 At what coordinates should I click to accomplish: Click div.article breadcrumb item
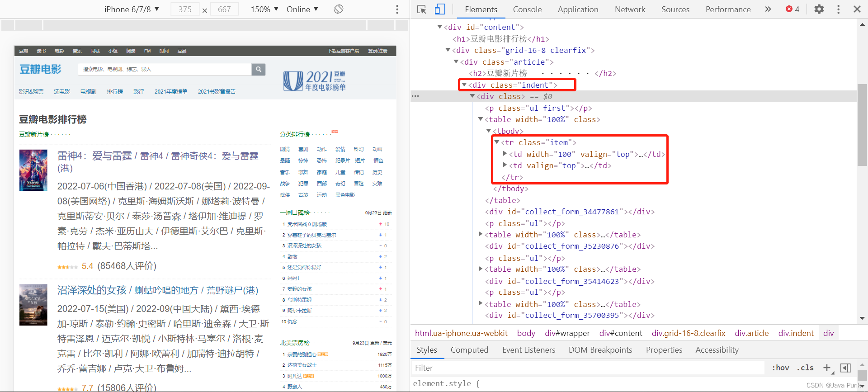[751, 333]
